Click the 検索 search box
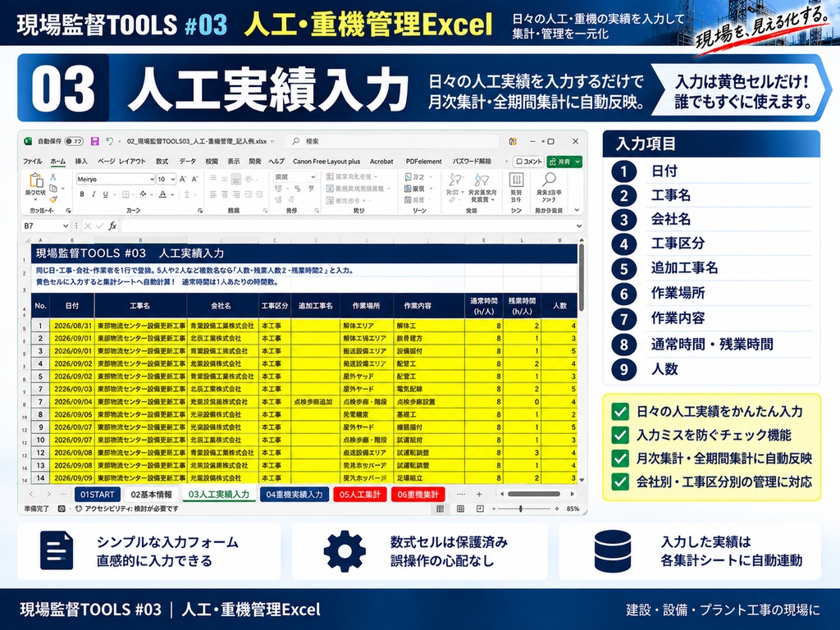Image resolution: width=840 pixels, height=630 pixels. point(391,141)
